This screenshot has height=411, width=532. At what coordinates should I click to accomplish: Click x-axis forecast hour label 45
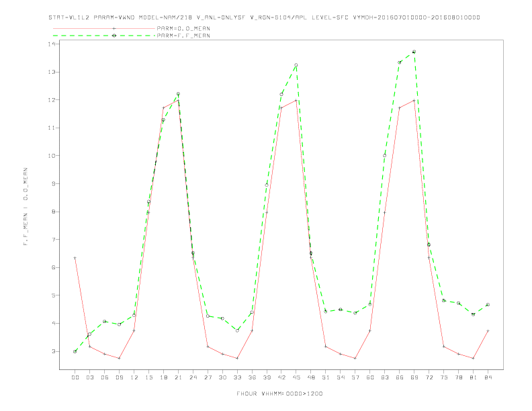pos(296,377)
